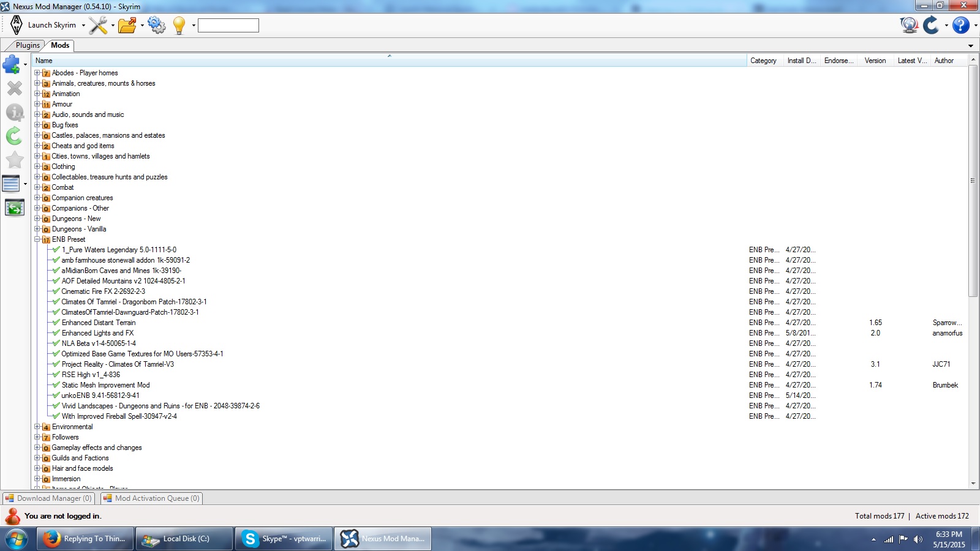Click the green check-for-updates arrow icon
This screenshot has width=980, height=551.
click(x=14, y=136)
